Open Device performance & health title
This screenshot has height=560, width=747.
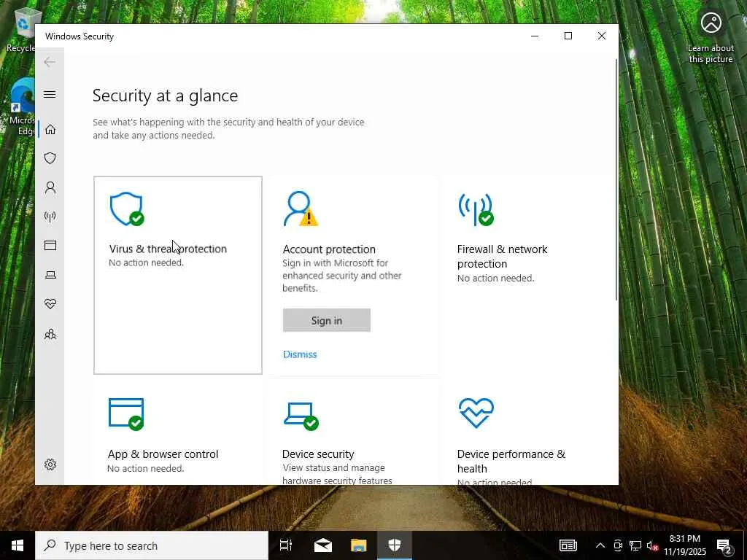(511, 461)
